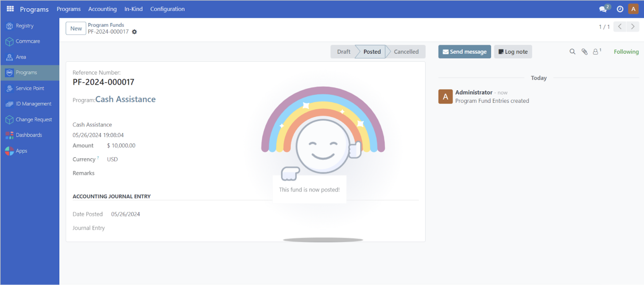Select Registry in the sidebar

(x=25, y=26)
